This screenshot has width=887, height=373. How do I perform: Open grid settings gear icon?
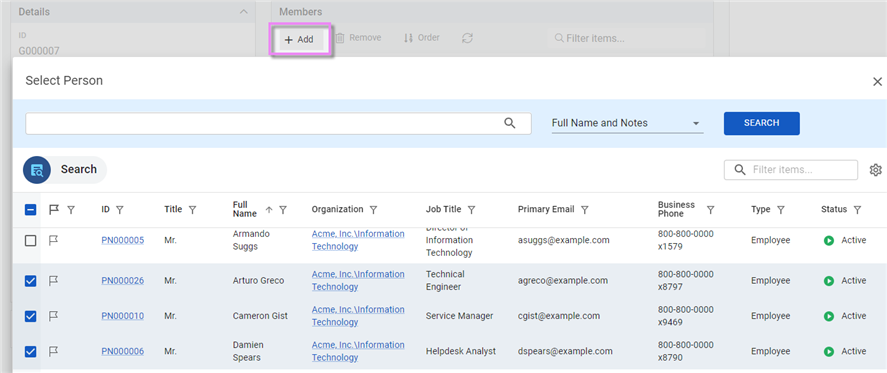pos(876,170)
